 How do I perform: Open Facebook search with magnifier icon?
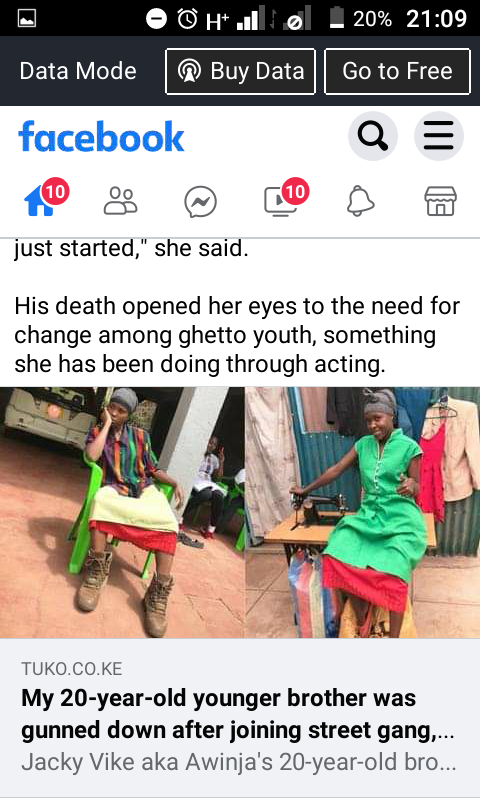click(x=373, y=136)
